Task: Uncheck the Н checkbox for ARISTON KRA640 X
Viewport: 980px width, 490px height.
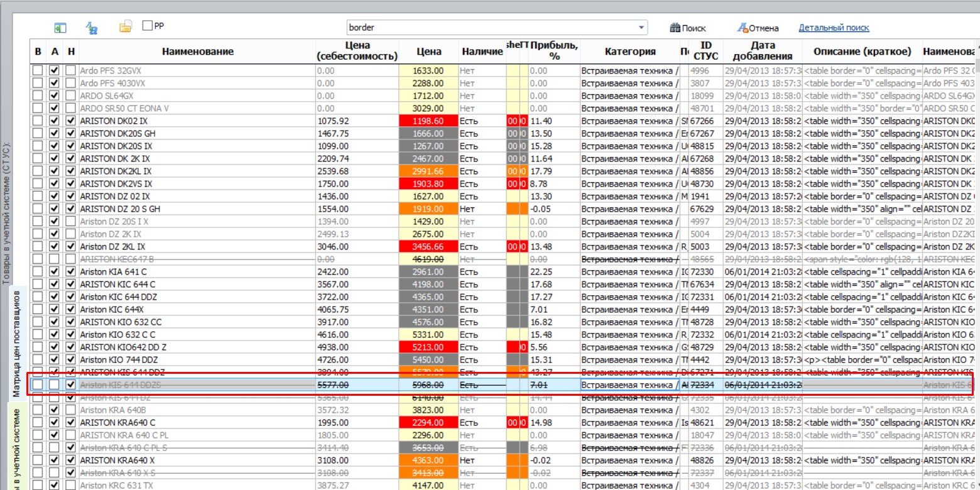Action: pyautogui.click(x=71, y=460)
